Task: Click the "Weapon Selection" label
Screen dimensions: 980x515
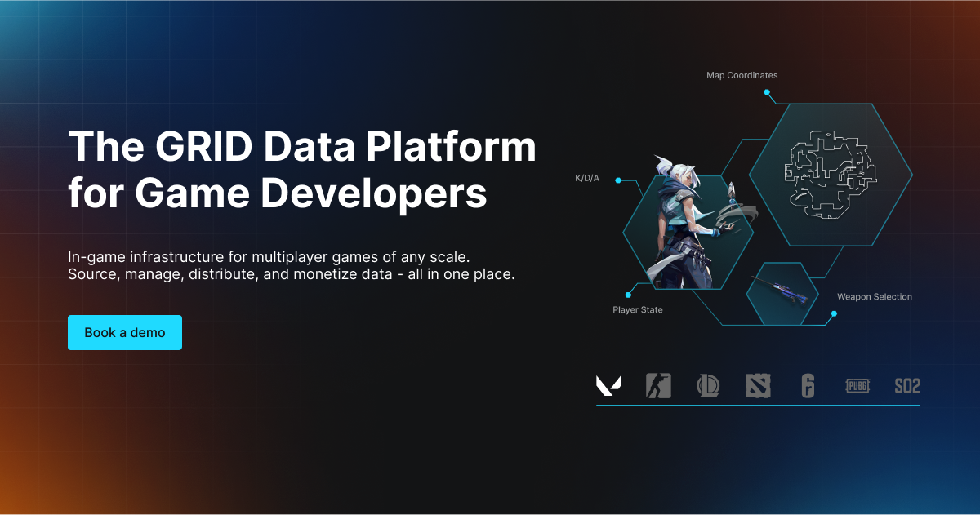Action: click(x=875, y=297)
